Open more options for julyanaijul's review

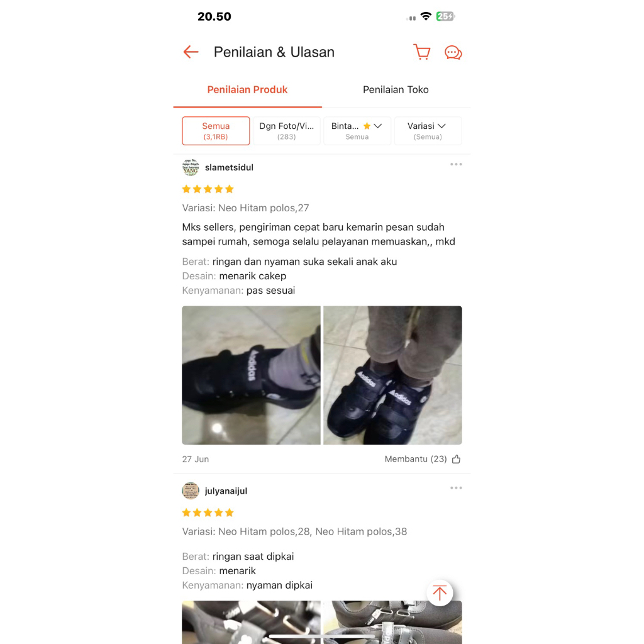(x=456, y=488)
